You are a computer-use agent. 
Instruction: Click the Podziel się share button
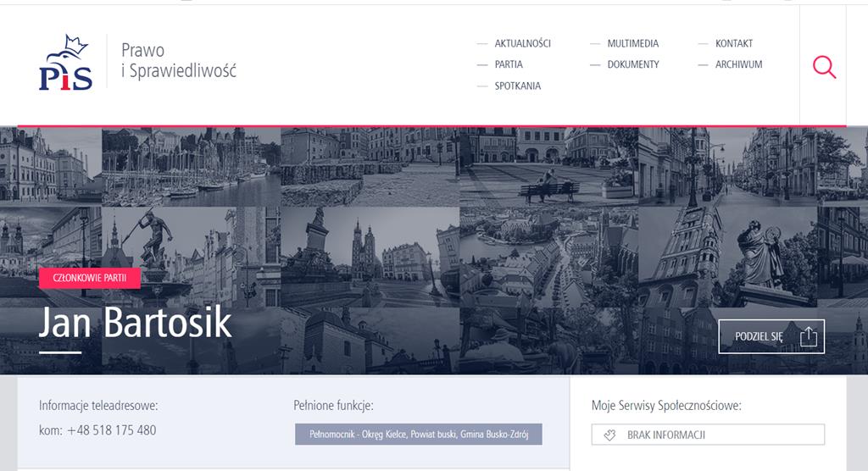(x=771, y=336)
